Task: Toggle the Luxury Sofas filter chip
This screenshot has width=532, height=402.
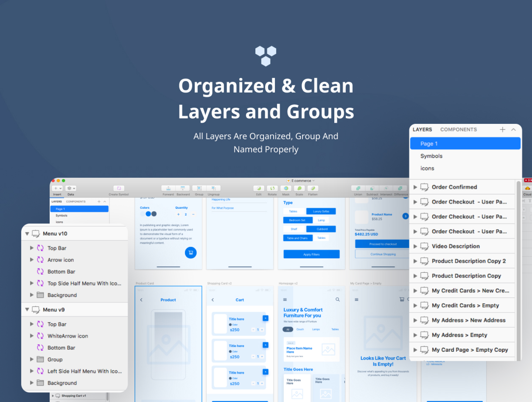Action: coord(321,211)
